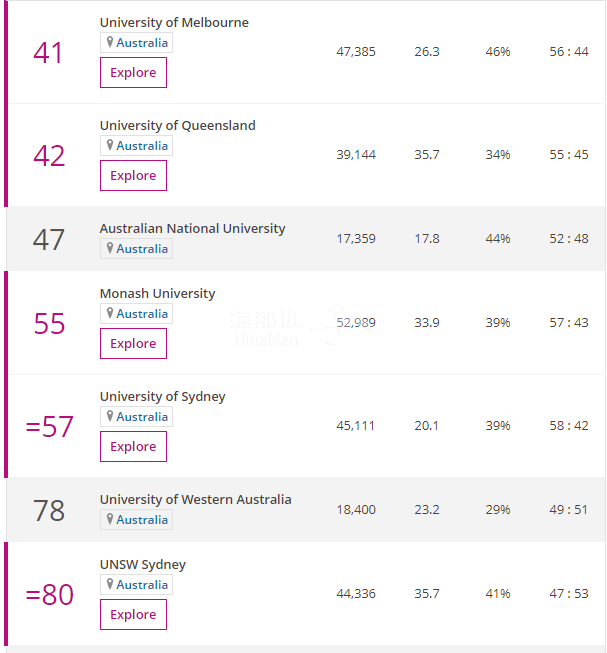Click the 17.8 students-per-staff value
Viewport: 607px width, 653px height.
(x=427, y=239)
